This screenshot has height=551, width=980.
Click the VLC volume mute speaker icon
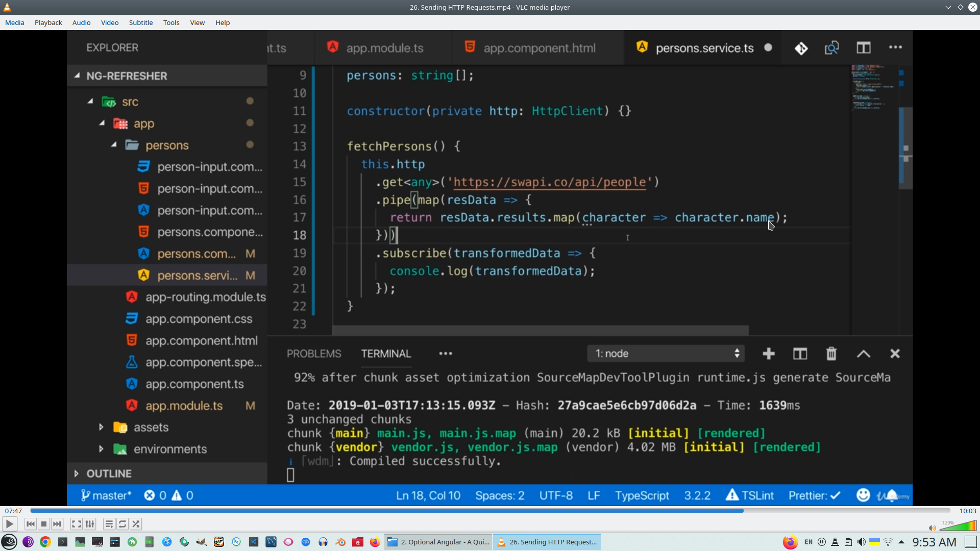[932, 528]
